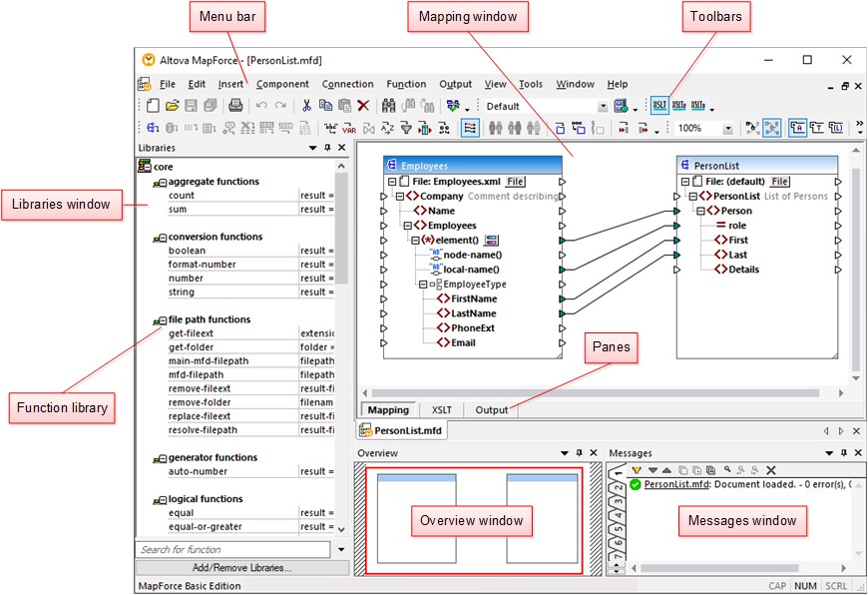The width and height of the screenshot is (868, 595).
Task: Select the XSLT 1.0 output language
Action: (x=659, y=105)
